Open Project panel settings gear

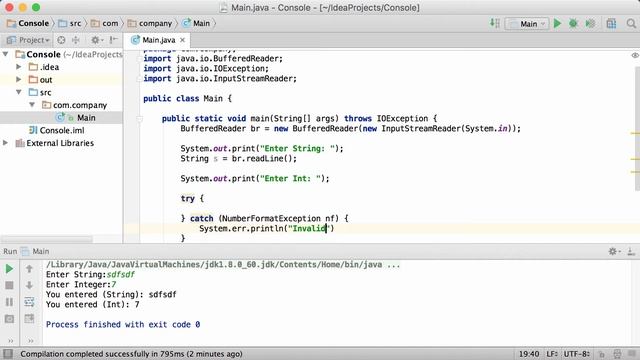click(97, 40)
